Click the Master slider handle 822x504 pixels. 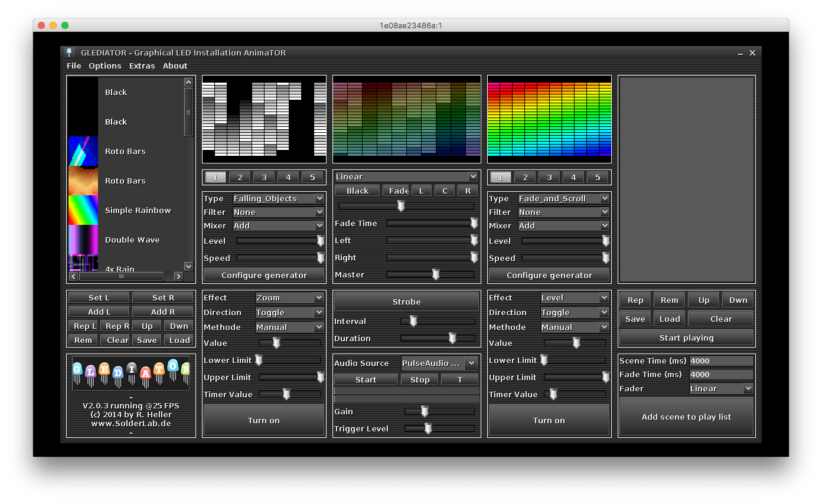tap(436, 274)
